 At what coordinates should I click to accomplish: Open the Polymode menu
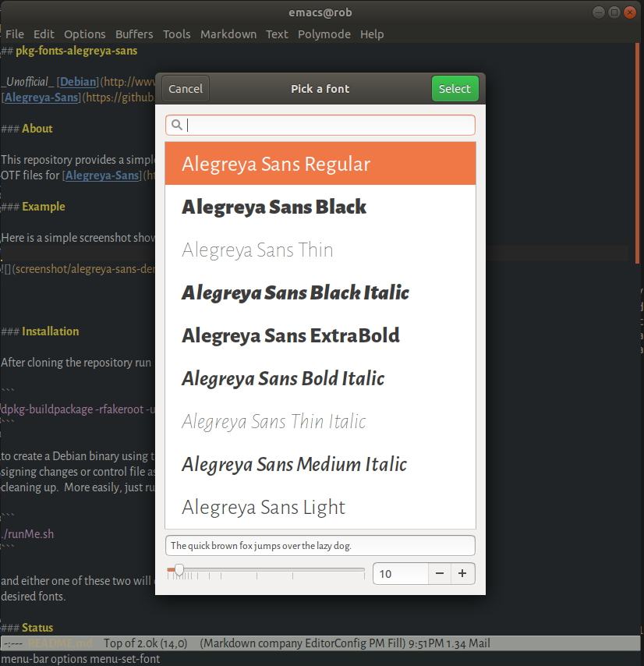coord(324,34)
